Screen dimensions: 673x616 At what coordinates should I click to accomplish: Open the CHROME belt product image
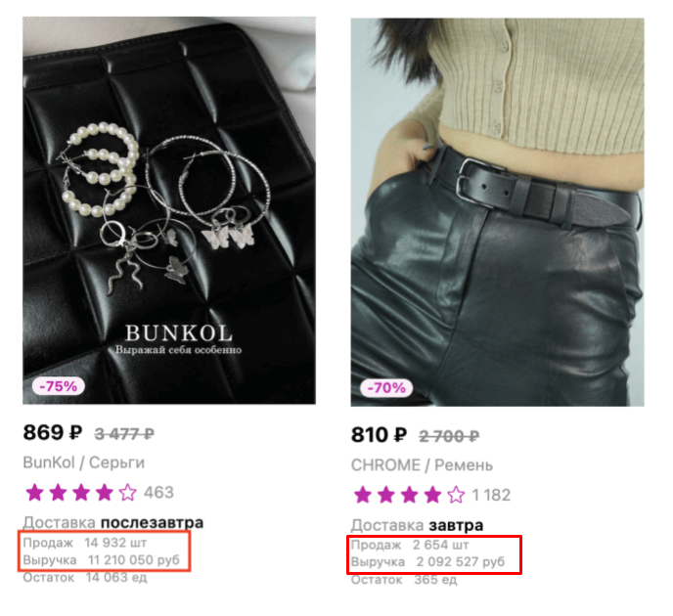498,212
